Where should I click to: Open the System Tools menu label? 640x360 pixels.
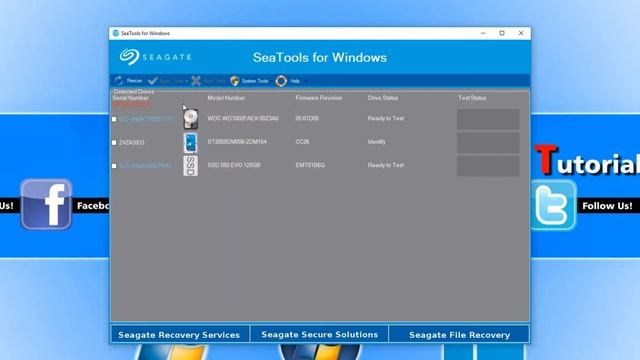click(255, 81)
